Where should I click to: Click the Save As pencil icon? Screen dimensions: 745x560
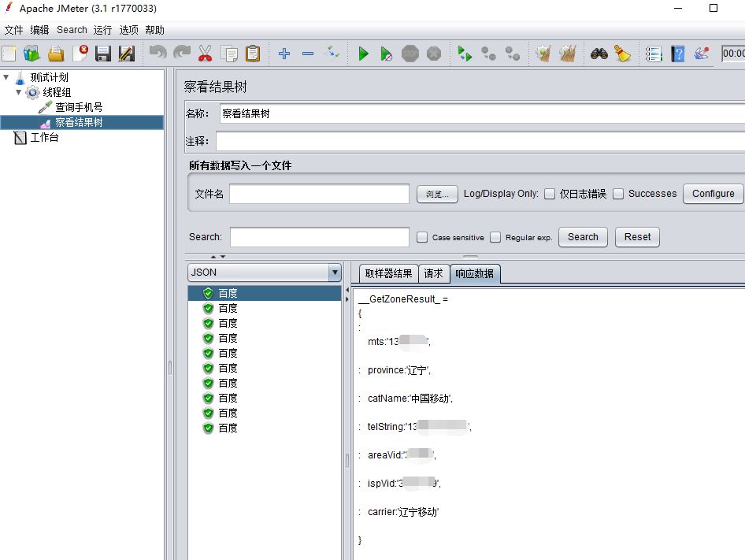(126, 54)
